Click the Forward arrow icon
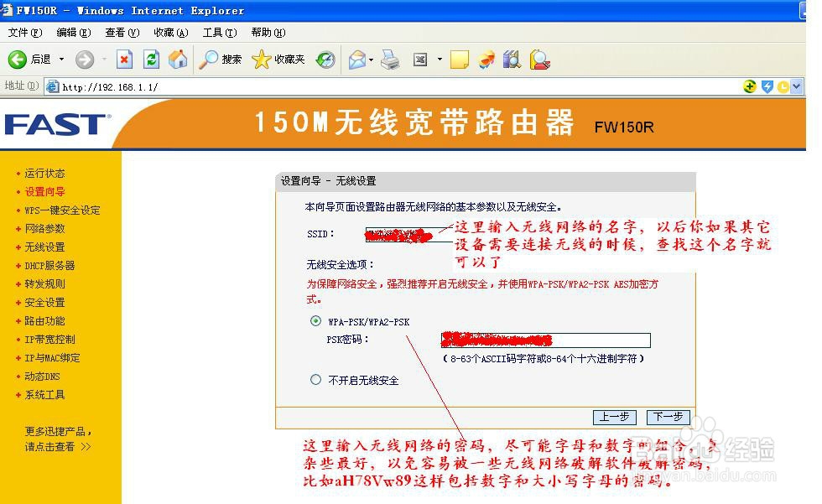 [85, 60]
